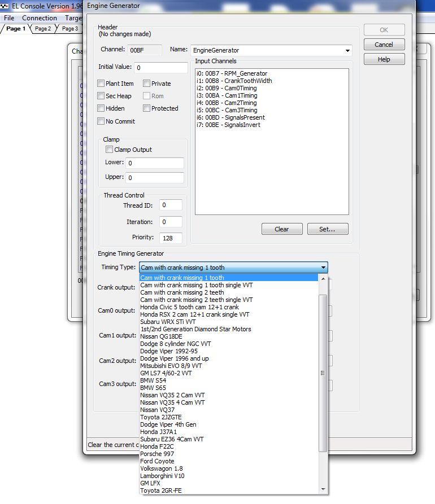Open the File menu

click(x=9, y=18)
